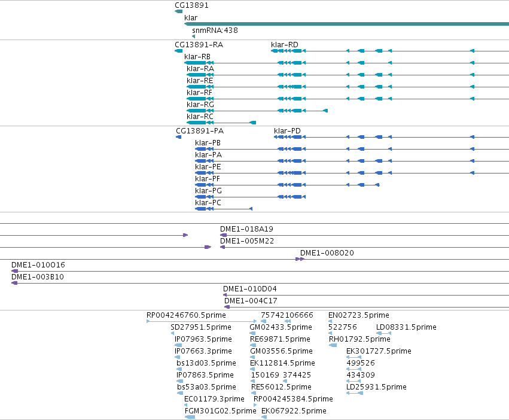Click BAC clone DME1-008O20 label
This screenshot has height=420, width=509.
tap(327, 253)
